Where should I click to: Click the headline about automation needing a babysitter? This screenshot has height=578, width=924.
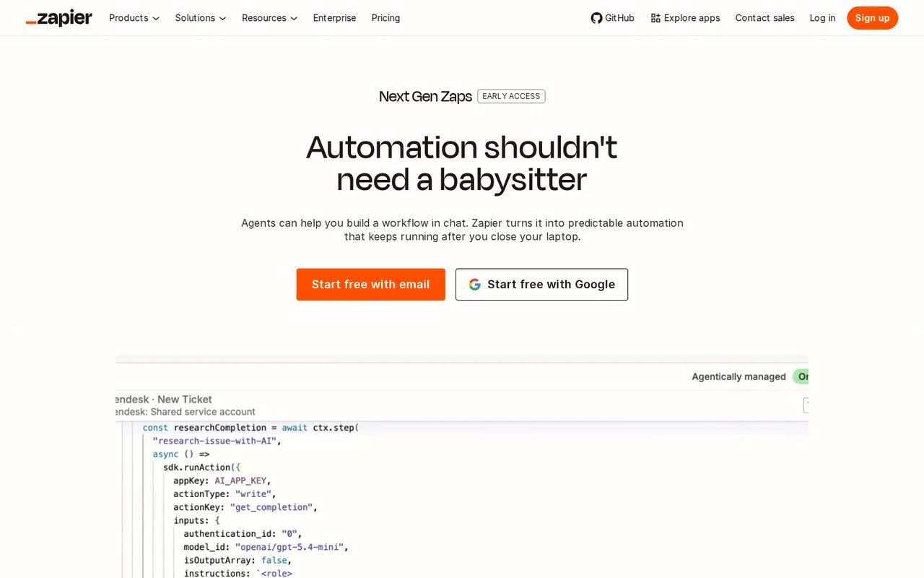point(462,163)
